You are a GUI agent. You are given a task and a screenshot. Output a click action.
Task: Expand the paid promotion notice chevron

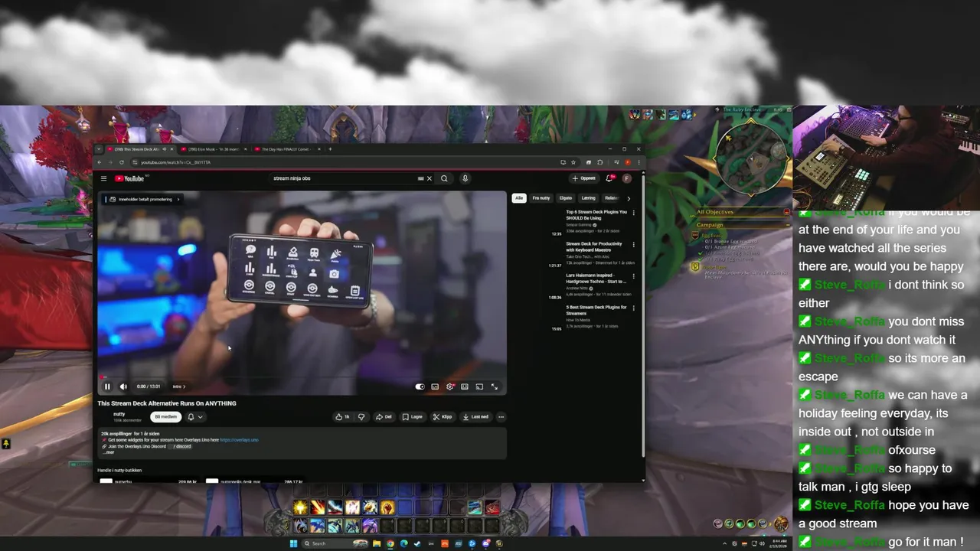pyautogui.click(x=178, y=199)
